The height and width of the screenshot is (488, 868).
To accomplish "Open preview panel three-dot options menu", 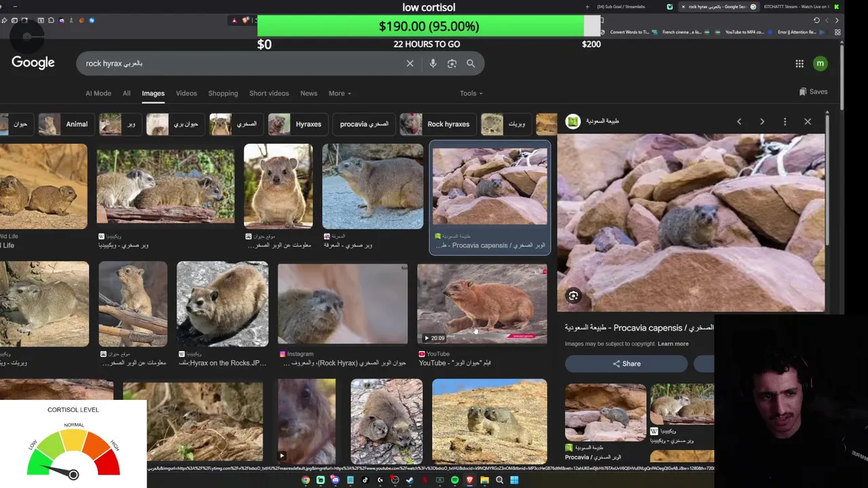I will click(x=785, y=121).
